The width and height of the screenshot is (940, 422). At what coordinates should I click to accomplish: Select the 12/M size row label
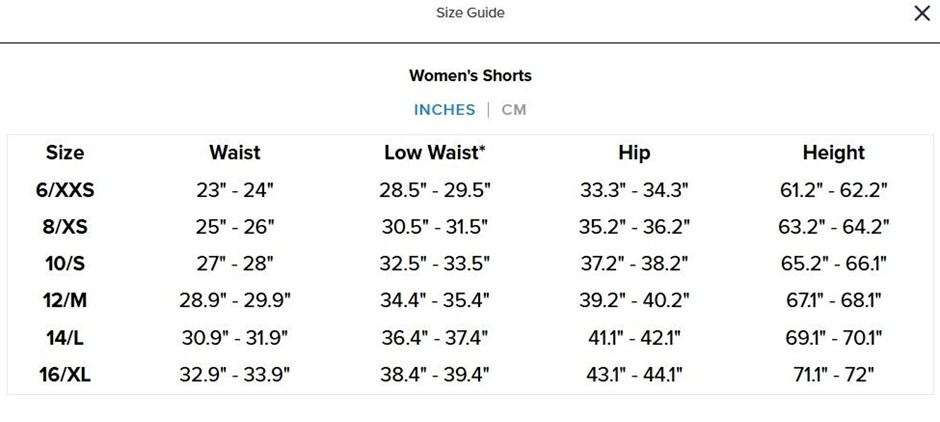(65, 301)
